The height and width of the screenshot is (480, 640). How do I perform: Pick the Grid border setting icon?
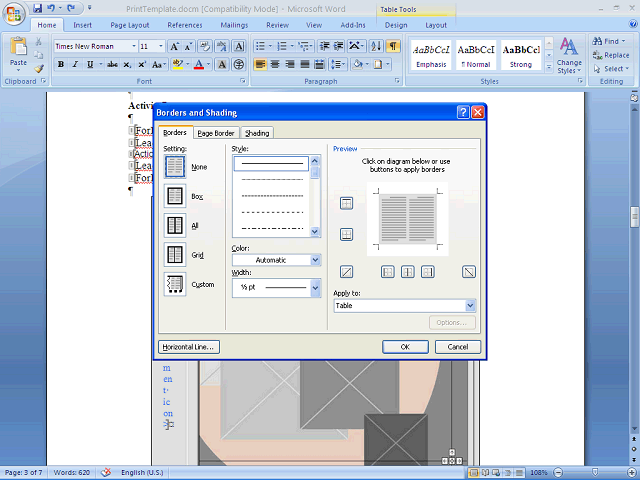point(175,255)
